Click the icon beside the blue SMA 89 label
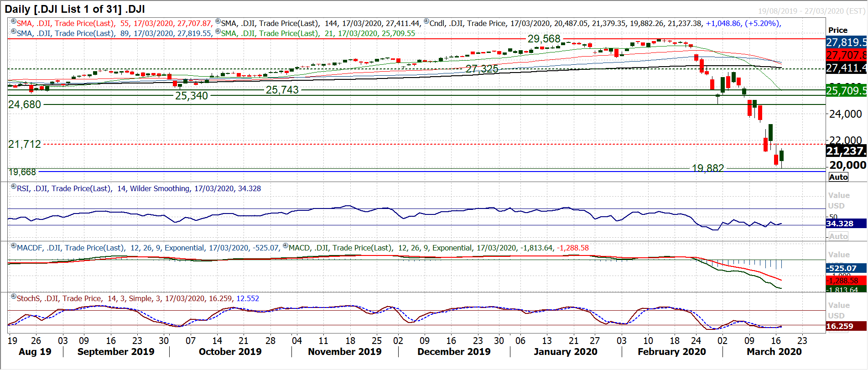This screenshot has width=868, height=370. coord(13,31)
